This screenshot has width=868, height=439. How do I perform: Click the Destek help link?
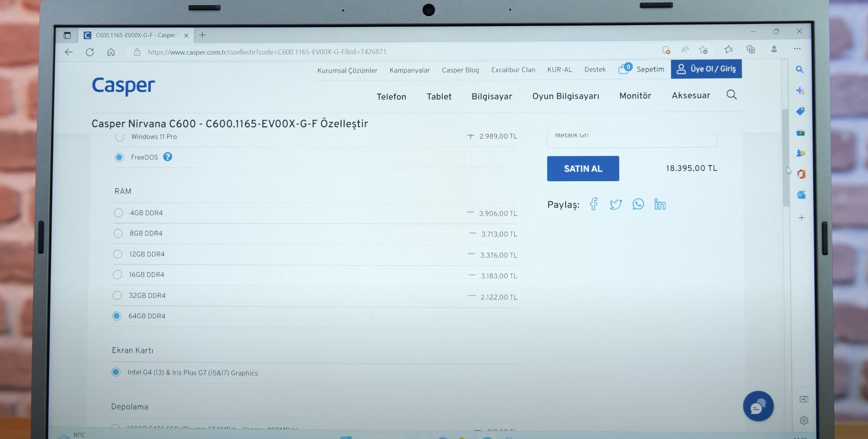coord(595,69)
